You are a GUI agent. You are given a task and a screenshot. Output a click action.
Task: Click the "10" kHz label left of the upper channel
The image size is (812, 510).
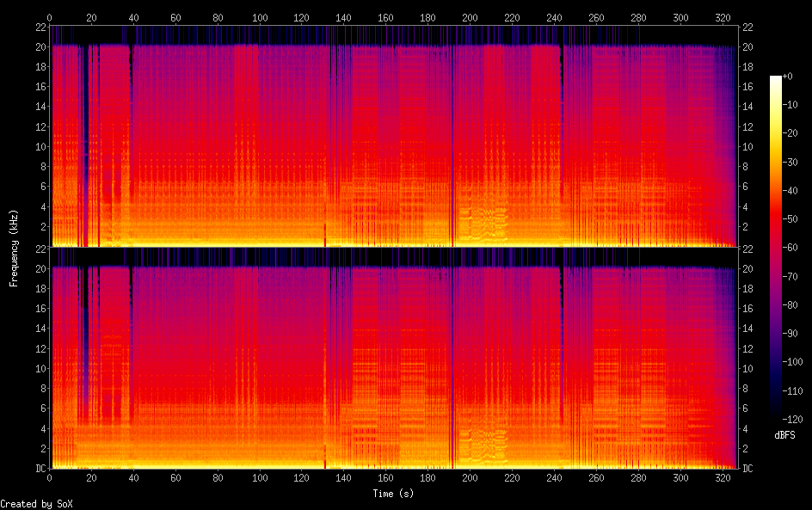click(x=40, y=146)
